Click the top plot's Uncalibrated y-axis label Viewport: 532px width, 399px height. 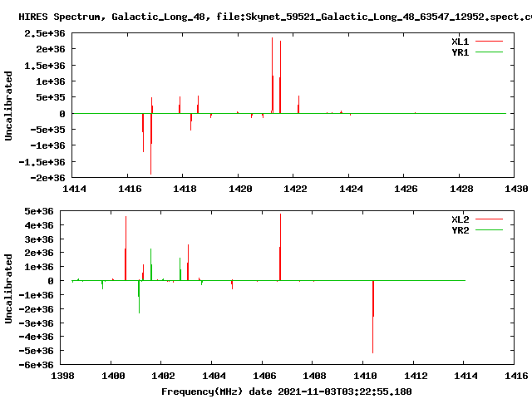coord(8,106)
